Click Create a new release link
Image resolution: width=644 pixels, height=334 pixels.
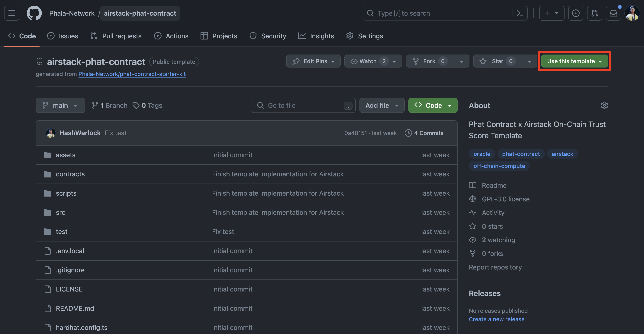[497, 319]
